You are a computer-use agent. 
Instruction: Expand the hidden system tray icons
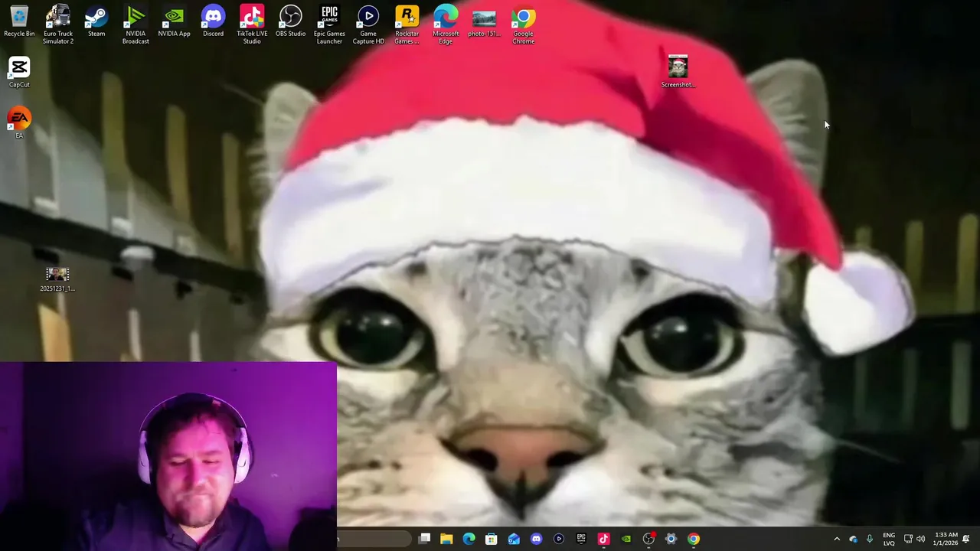point(837,539)
